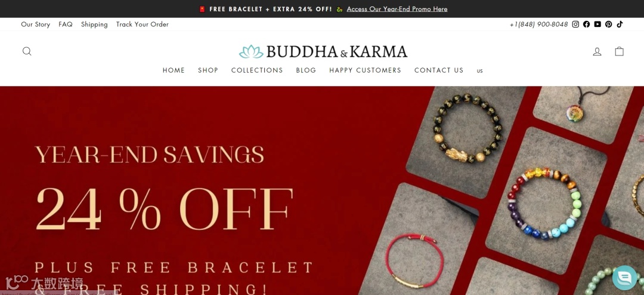Open HAPPY CUSTOMERS page
This screenshot has height=295, width=644.
pos(365,70)
